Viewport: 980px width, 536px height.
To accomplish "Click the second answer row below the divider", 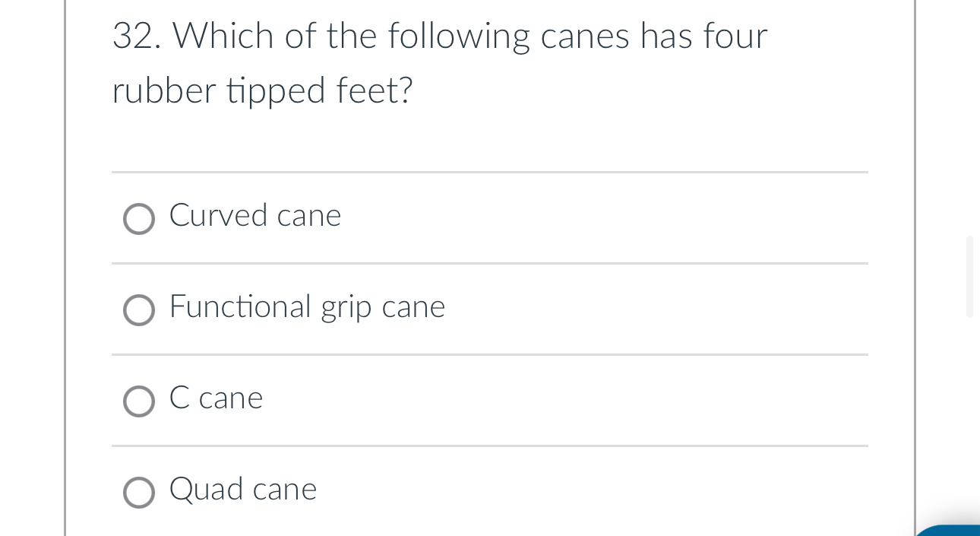I will [x=490, y=309].
